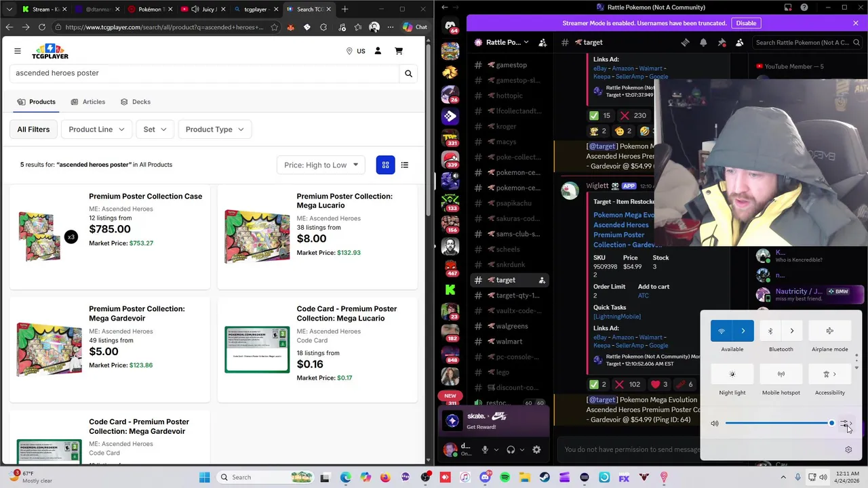This screenshot has width=868, height=488.
Task: Open Discord notification settings bell
Action: [x=703, y=42]
